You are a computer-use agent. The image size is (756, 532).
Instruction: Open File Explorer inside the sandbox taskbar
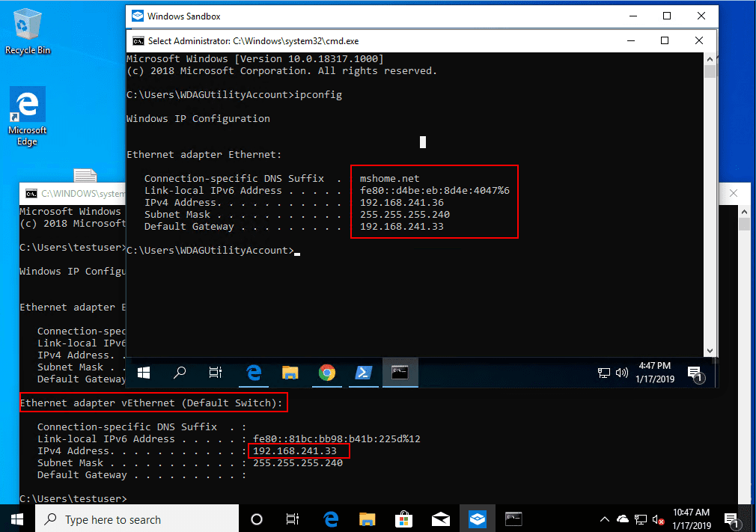tap(290, 373)
